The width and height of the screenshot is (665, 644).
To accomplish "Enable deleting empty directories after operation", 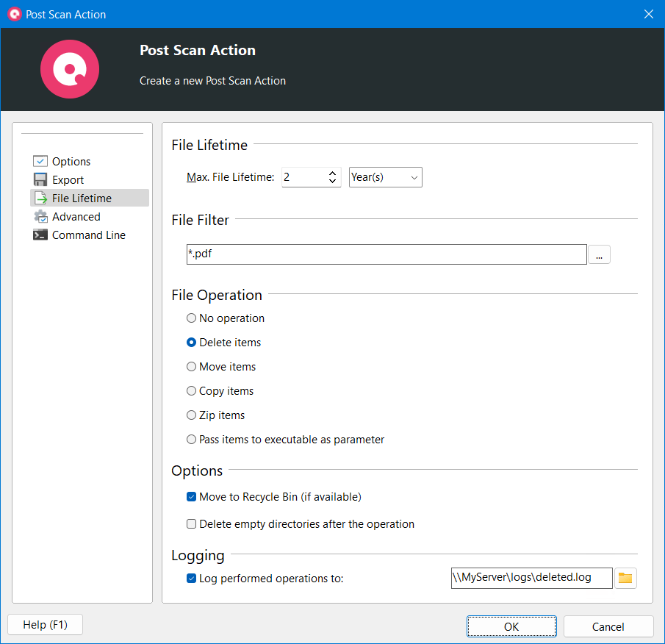I will [x=191, y=524].
